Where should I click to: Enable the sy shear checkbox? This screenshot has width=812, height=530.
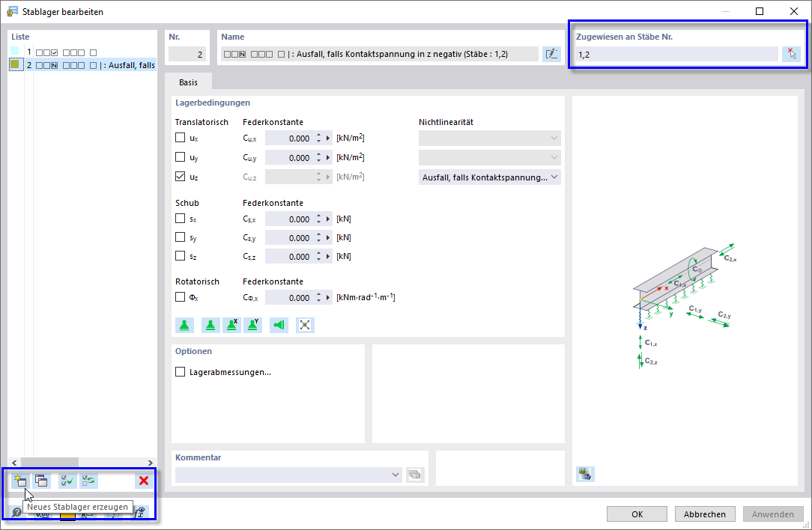[x=181, y=237]
